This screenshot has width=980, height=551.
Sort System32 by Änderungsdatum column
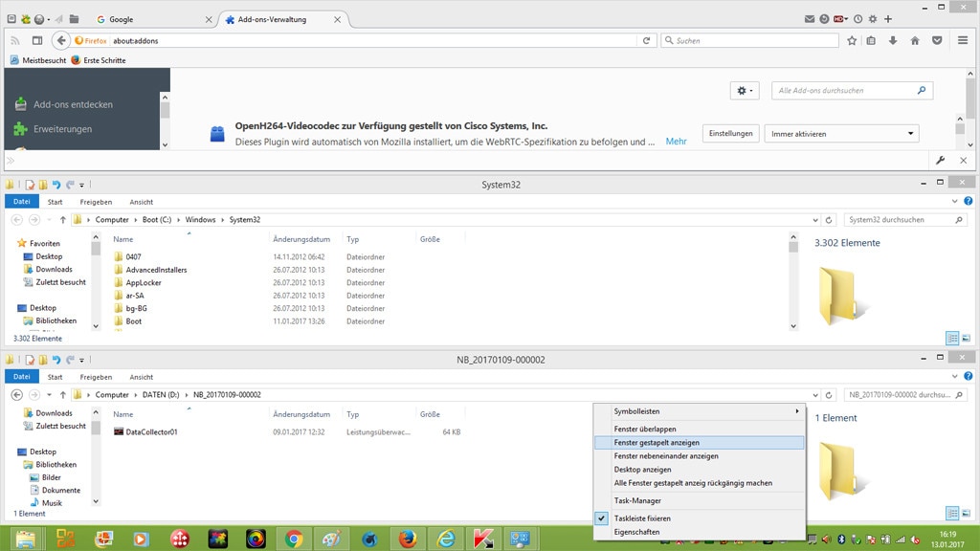click(301, 239)
